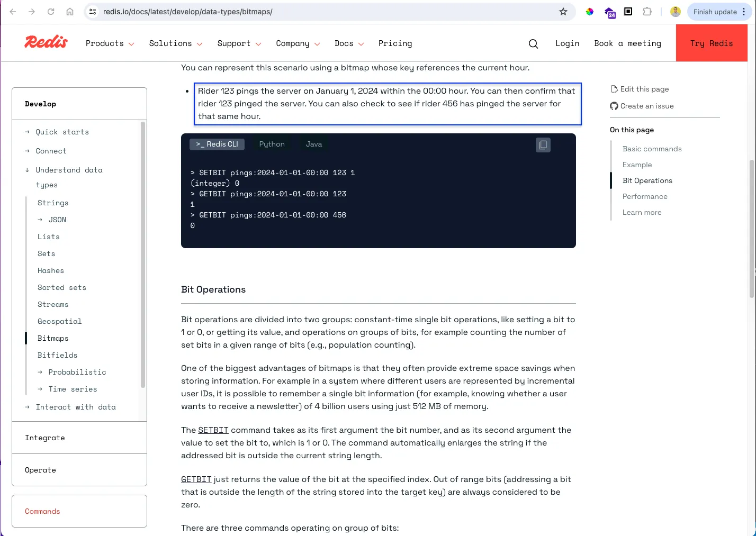
Task: Switch to the Redis CLI code tab
Action: click(217, 144)
